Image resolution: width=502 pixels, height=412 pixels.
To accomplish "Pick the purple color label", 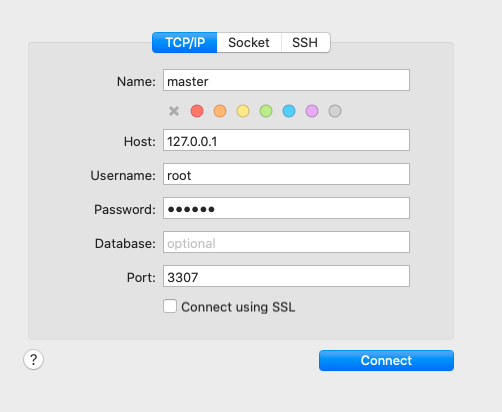I will (x=312, y=111).
